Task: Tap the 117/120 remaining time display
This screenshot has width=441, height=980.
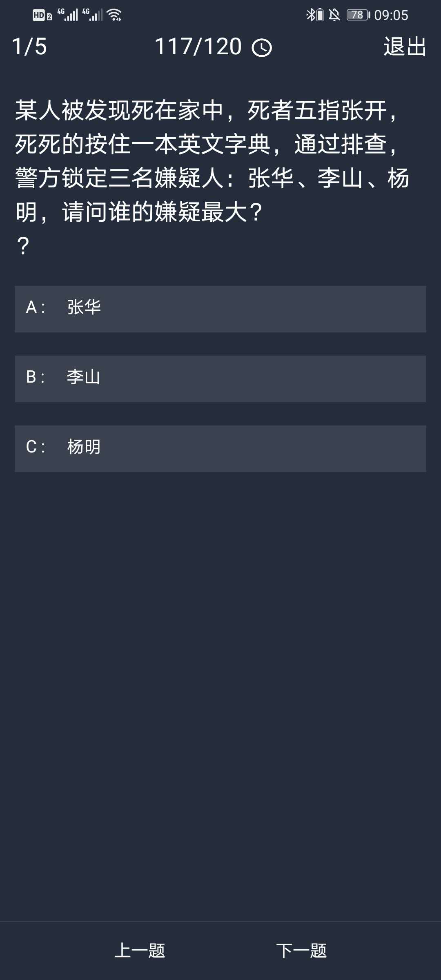Action: click(198, 47)
